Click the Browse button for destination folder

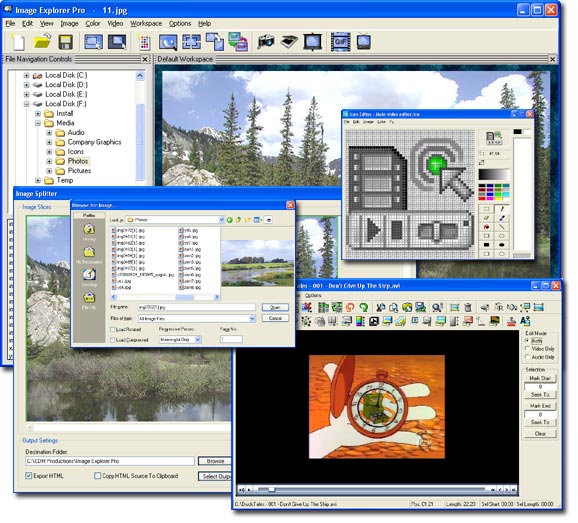(x=215, y=461)
